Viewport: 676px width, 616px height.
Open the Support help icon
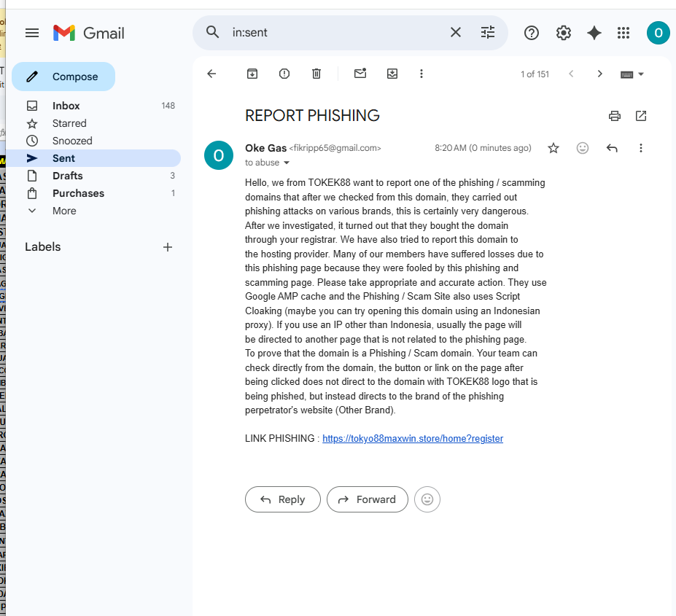531,33
